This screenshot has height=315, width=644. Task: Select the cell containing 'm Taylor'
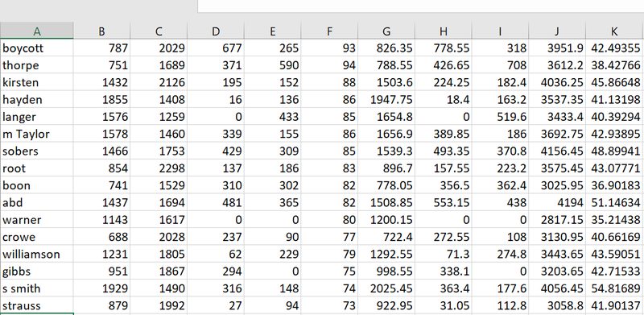coord(37,134)
